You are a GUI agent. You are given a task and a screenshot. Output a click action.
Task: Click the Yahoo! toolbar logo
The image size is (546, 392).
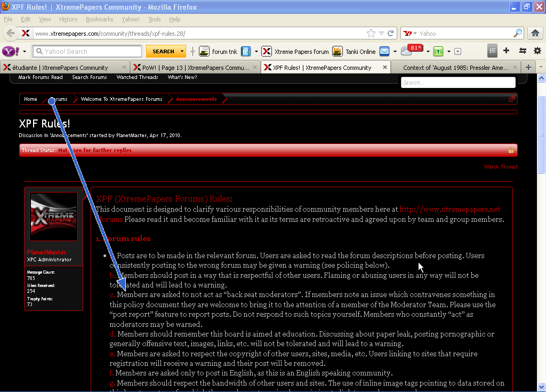pyautogui.click(x=11, y=52)
